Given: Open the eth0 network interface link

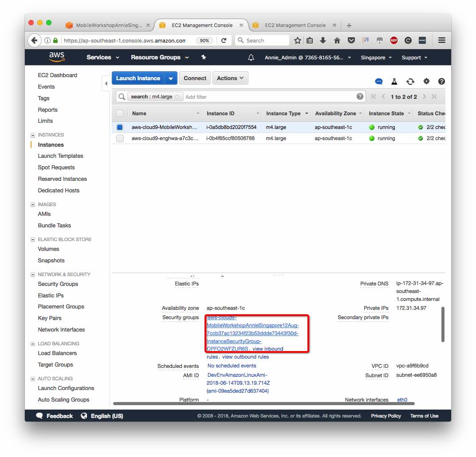Looking at the screenshot, I should (402, 400).
